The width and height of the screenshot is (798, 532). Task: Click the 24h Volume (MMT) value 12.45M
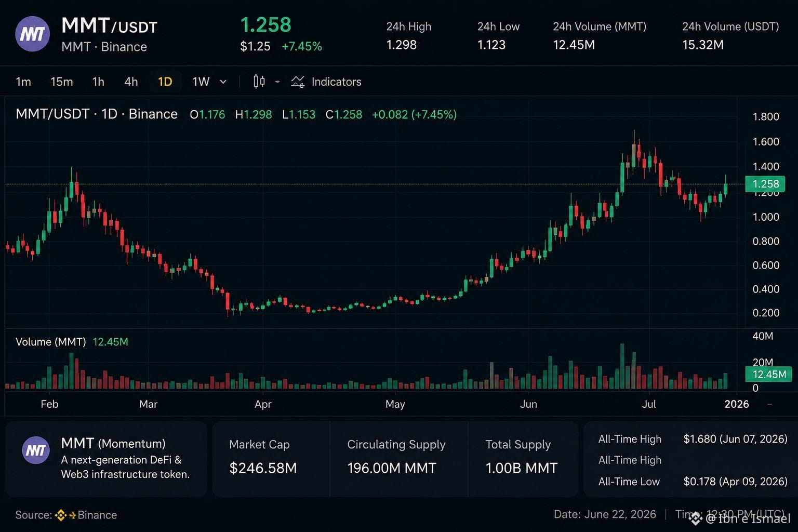tap(574, 45)
